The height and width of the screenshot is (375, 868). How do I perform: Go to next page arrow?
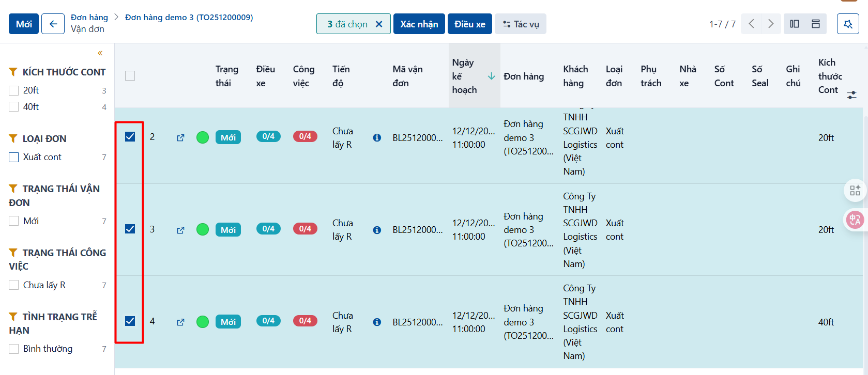[x=771, y=24]
